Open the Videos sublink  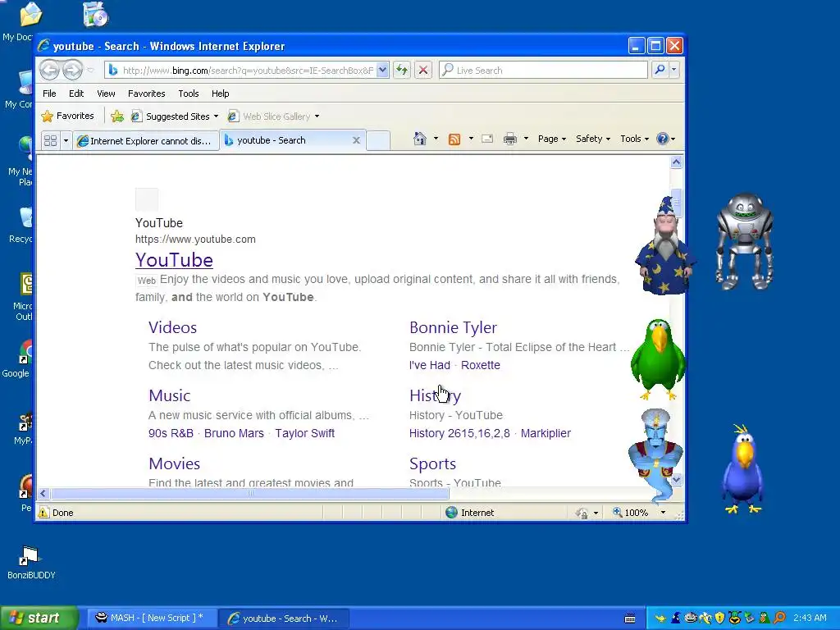(x=172, y=327)
